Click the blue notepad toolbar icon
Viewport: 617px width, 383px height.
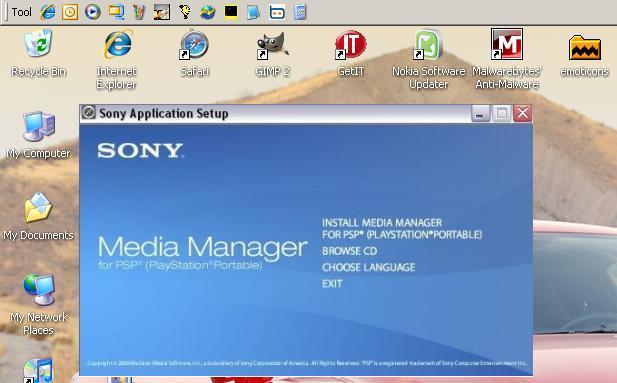[253, 12]
